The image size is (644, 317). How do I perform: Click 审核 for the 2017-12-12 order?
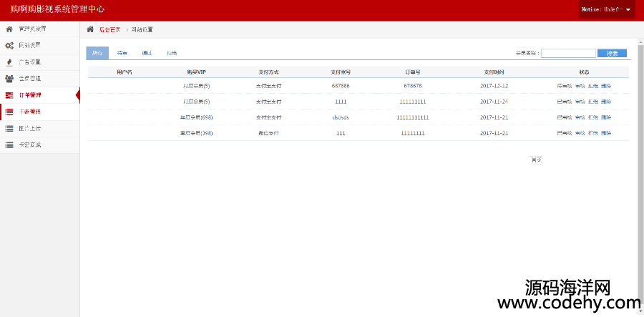580,87
